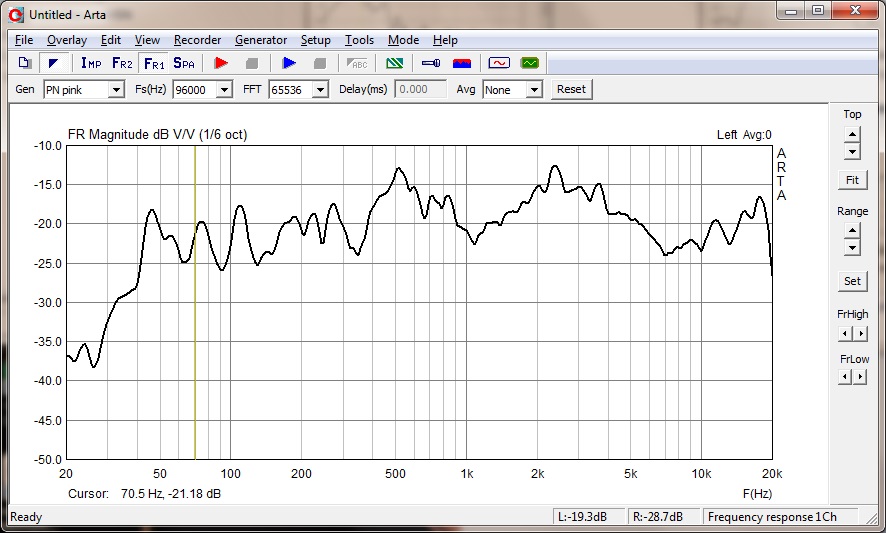Switch to FR2 dual-channel mode
The width and height of the screenshot is (886, 533).
tap(122, 63)
